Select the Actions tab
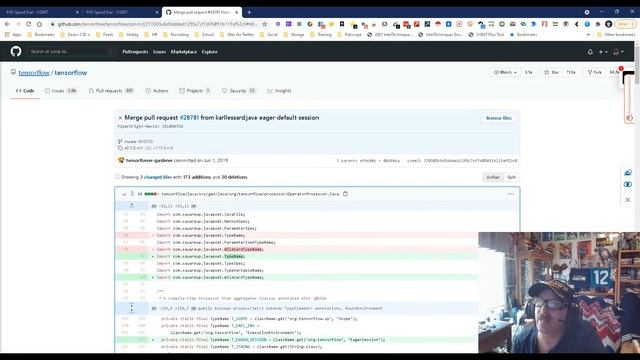The width and height of the screenshot is (640, 360). click(157, 91)
